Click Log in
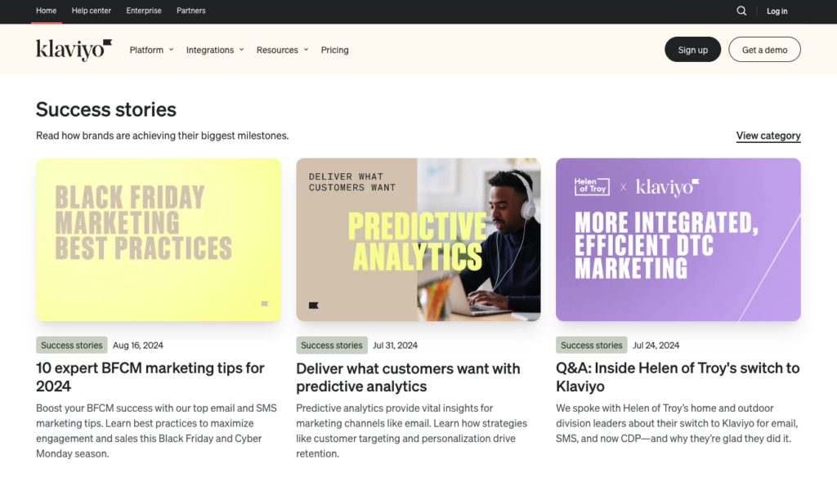The width and height of the screenshot is (837, 504). [x=777, y=11]
